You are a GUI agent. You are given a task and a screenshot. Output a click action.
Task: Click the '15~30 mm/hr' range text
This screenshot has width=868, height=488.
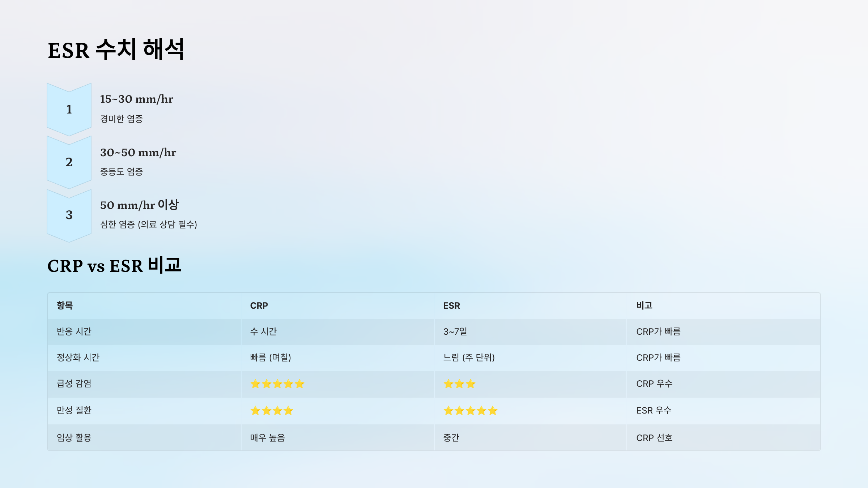tap(137, 99)
